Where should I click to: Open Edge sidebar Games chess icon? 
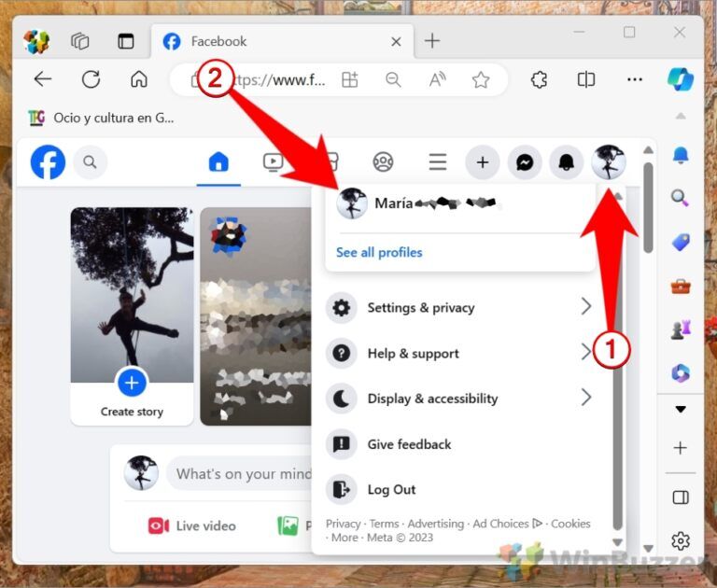pos(681,329)
